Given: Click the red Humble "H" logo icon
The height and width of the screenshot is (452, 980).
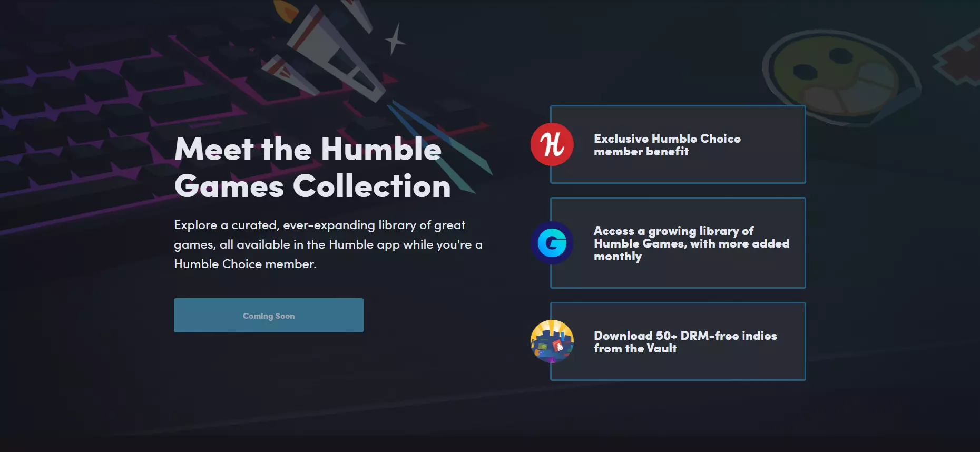Looking at the screenshot, I should 552,144.
